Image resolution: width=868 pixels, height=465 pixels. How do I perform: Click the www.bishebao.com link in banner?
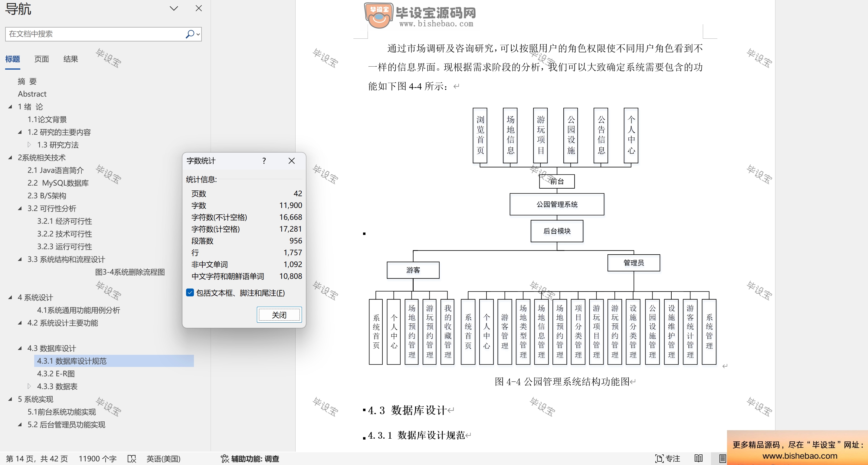coord(800,456)
